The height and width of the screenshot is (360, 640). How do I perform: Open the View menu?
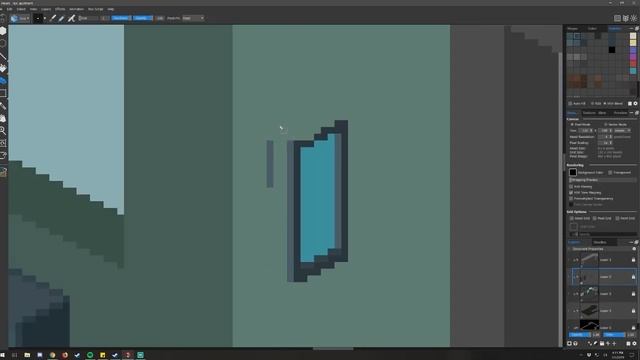click(x=33, y=9)
